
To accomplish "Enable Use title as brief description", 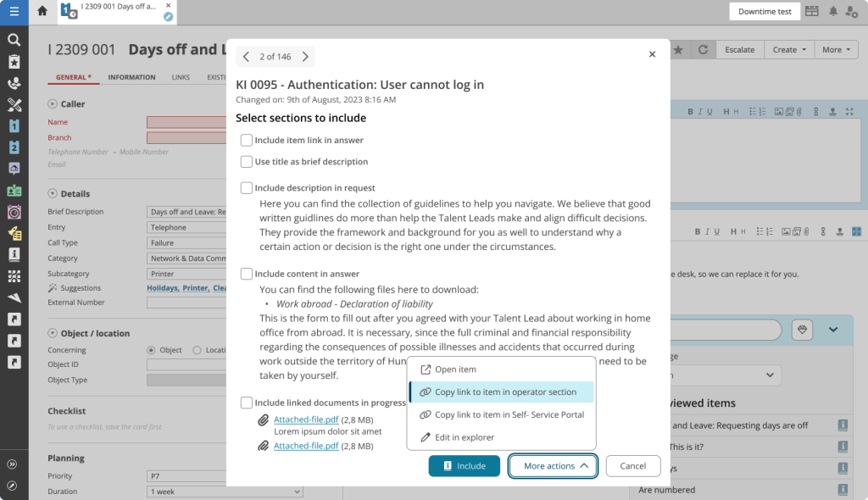I will click(246, 162).
